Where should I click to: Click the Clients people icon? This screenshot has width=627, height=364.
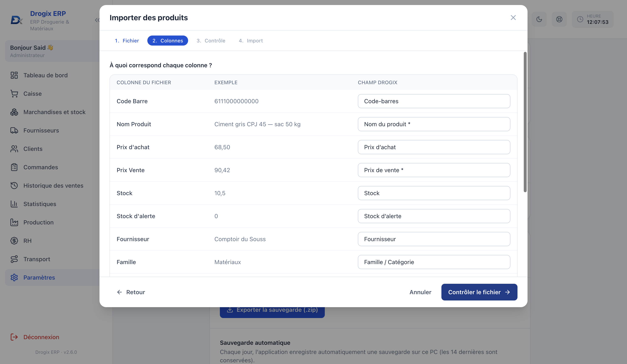pyautogui.click(x=14, y=149)
